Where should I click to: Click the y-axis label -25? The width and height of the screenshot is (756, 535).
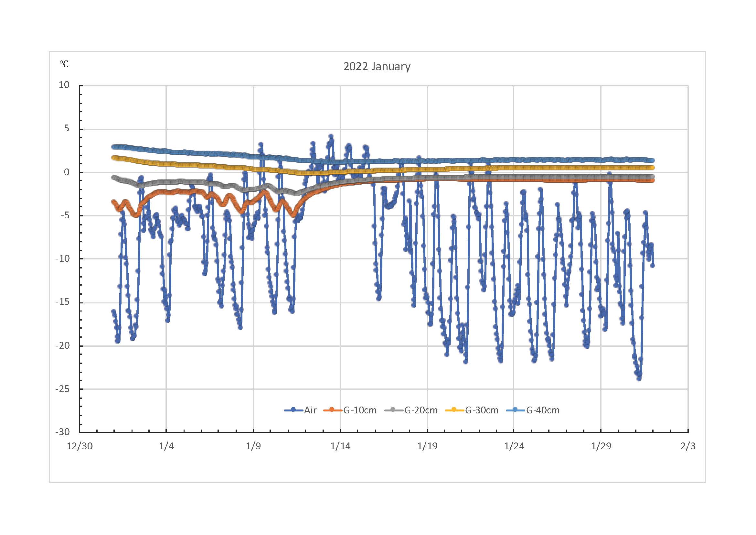[62, 389]
